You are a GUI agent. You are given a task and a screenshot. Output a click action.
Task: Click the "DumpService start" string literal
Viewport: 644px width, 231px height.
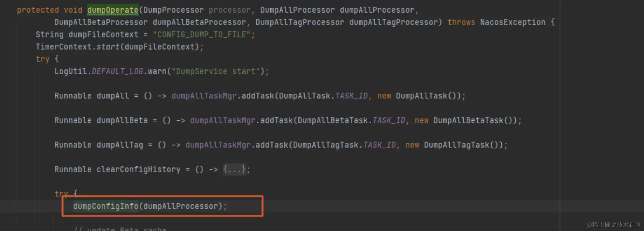pyautogui.click(x=216, y=71)
